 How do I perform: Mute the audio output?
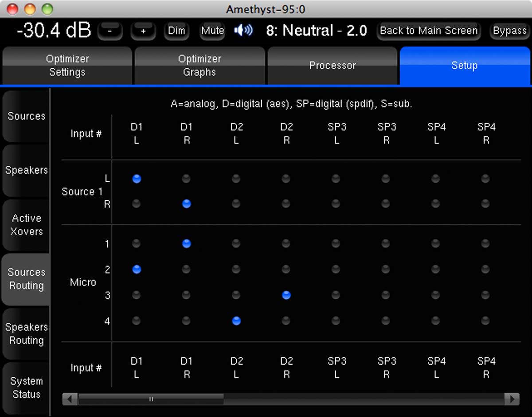point(212,31)
